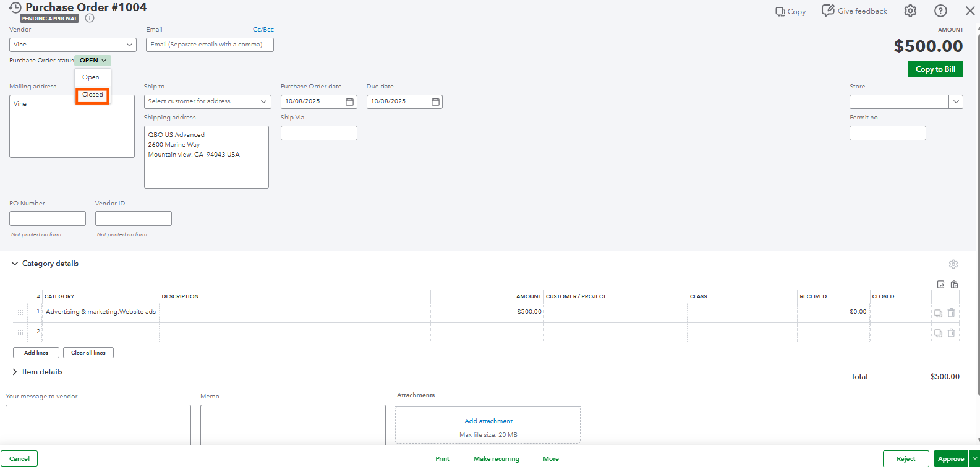Expand the Vendor dropdown
The width and height of the screenshot is (980, 469).
[129, 45]
